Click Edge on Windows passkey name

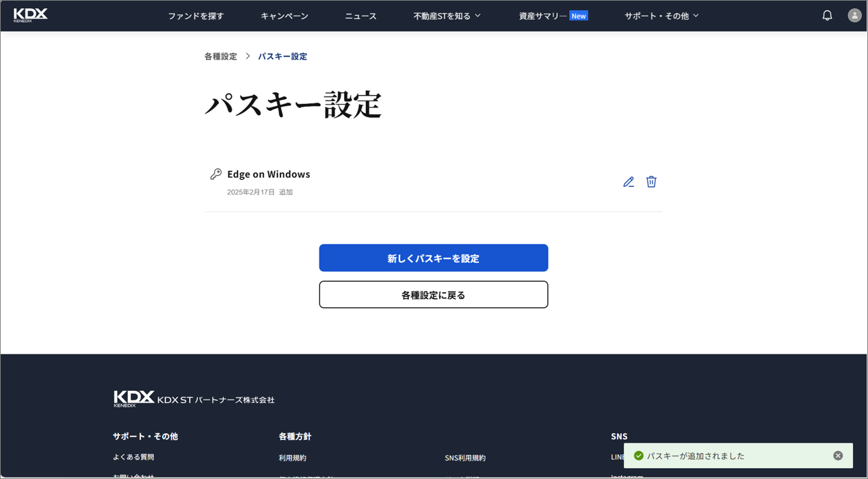pos(269,174)
